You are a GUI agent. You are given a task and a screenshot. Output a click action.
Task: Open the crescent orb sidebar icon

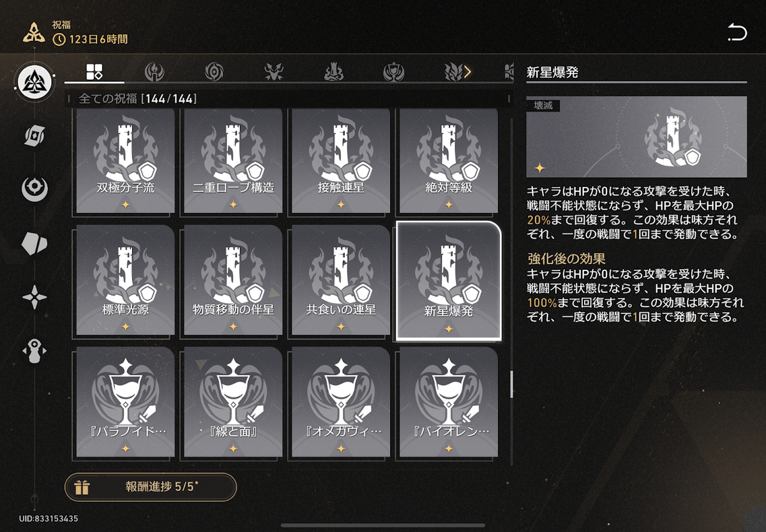coord(34,189)
